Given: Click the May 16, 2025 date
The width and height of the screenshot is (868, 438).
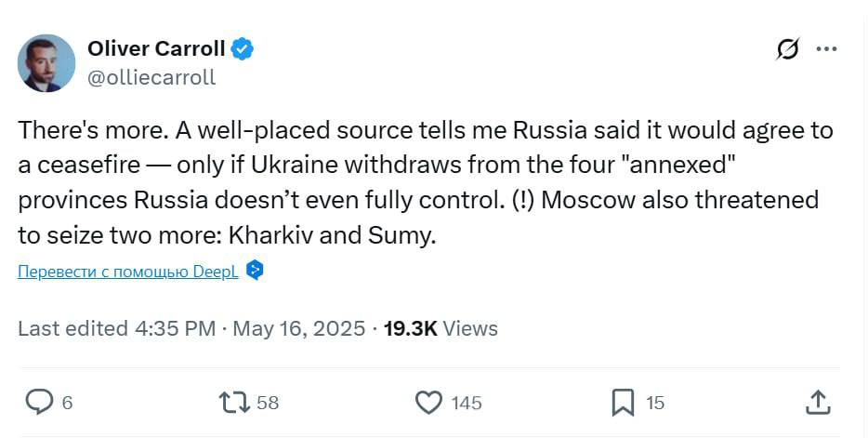Looking at the screenshot, I should (x=298, y=328).
